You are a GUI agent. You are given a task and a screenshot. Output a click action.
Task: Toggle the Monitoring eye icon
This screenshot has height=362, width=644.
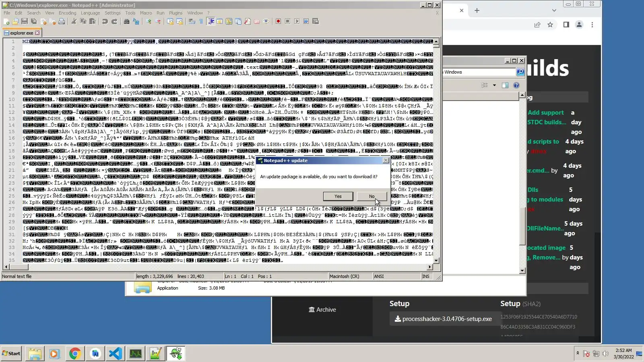point(266,21)
